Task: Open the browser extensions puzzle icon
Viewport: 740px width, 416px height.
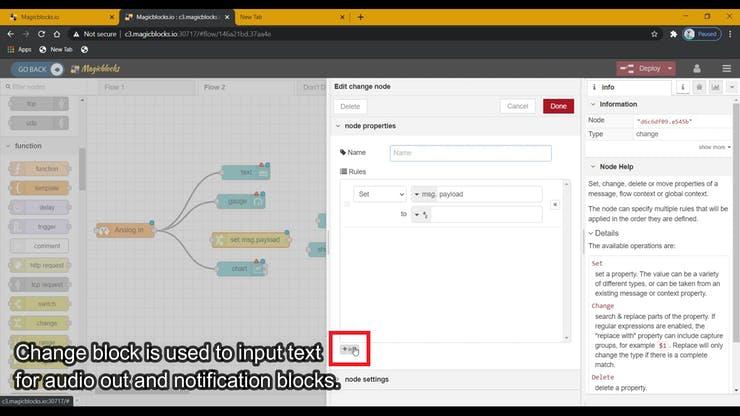Action: point(673,34)
